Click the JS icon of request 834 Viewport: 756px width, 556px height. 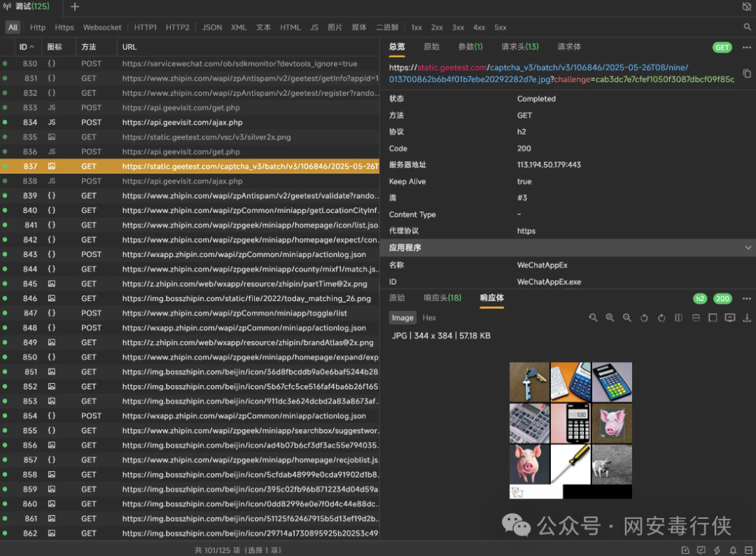[x=52, y=123]
